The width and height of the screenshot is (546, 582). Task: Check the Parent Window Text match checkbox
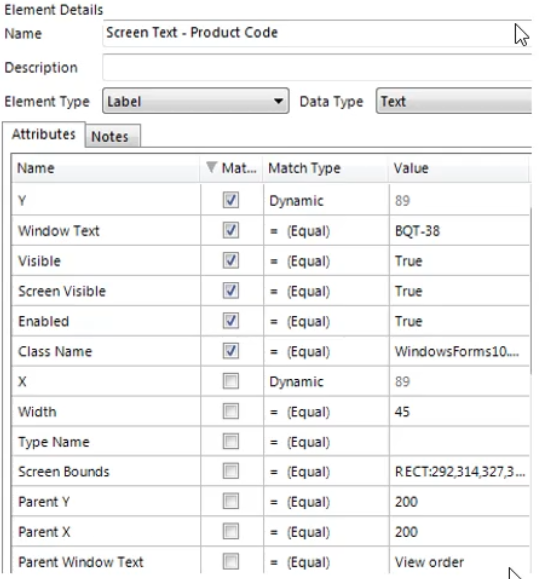tap(231, 562)
